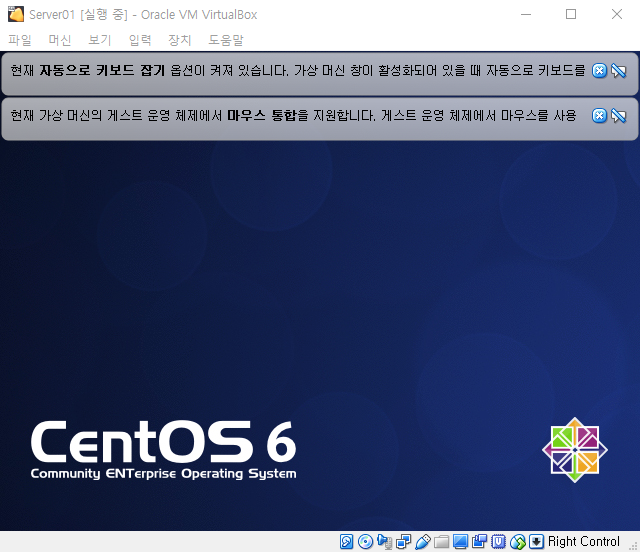Open the 머신 menu

point(60,40)
